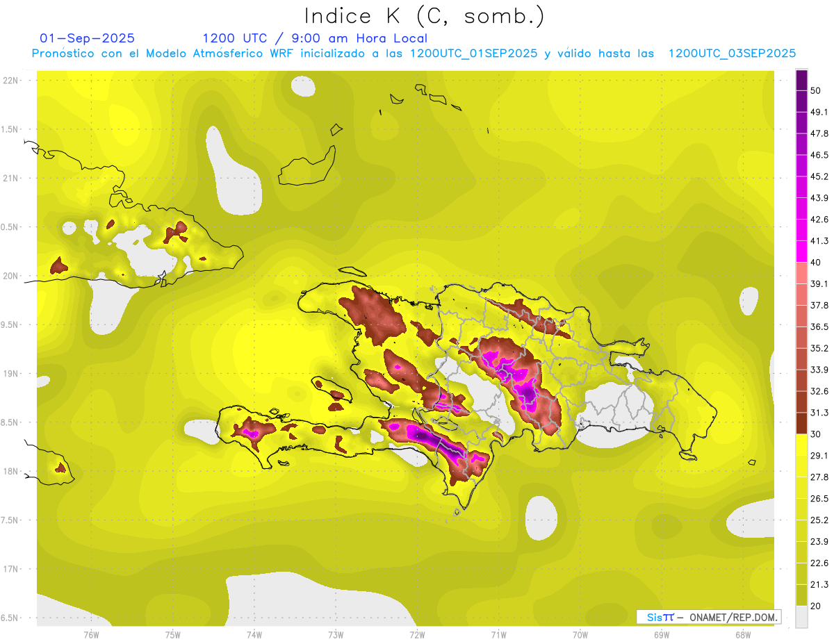Click the Great Inagua island outline
Image resolution: width=834 pixels, height=644 pixels.
tap(307, 165)
